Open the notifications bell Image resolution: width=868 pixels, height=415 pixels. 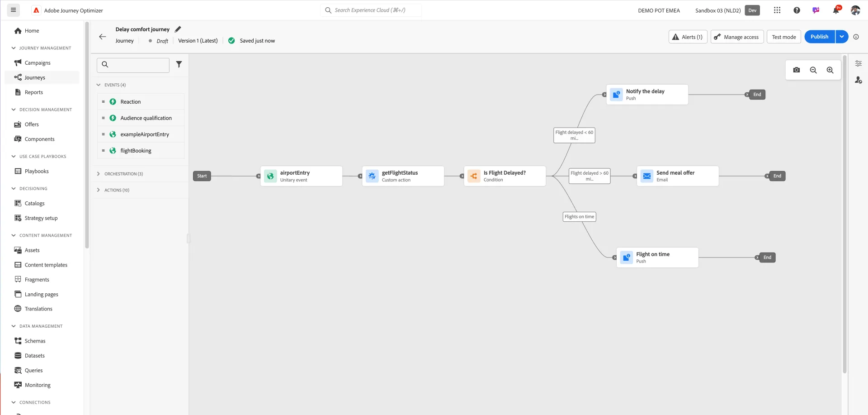pos(836,10)
